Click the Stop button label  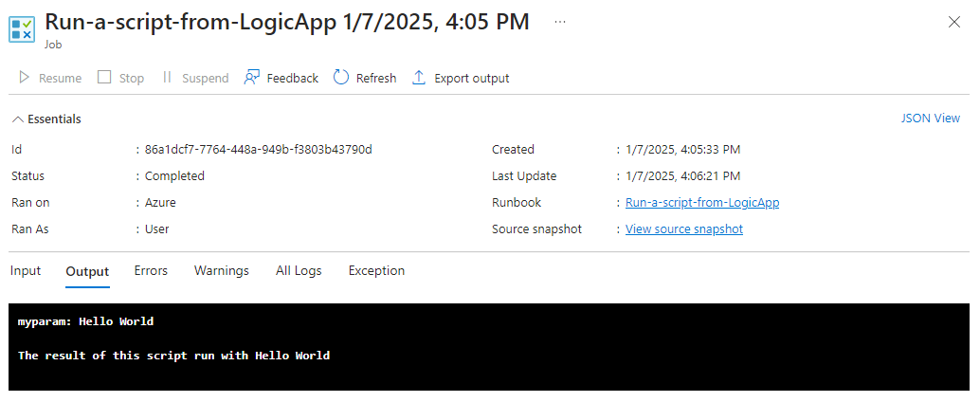(131, 78)
